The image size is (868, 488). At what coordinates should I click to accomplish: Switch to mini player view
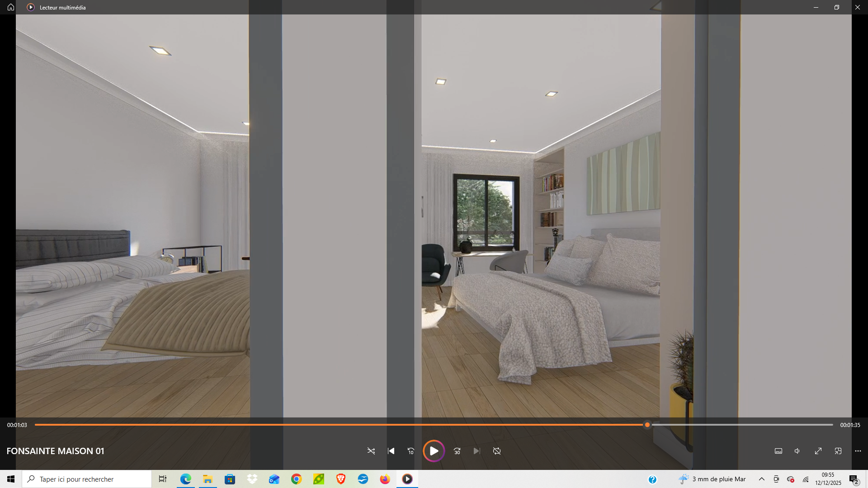click(x=838, y=451)
